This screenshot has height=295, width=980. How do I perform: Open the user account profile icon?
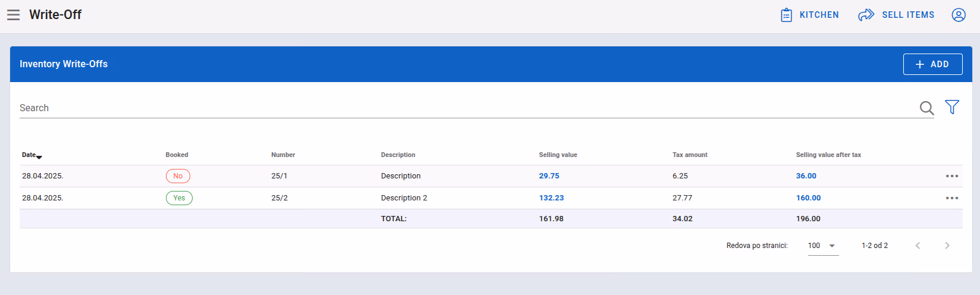coord(959,15)
